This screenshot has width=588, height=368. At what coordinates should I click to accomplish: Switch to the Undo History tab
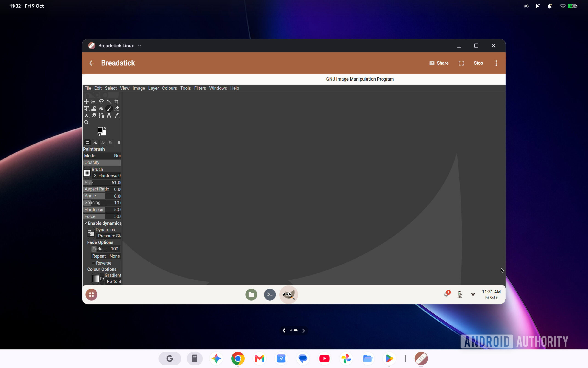[x=103, y=143]
